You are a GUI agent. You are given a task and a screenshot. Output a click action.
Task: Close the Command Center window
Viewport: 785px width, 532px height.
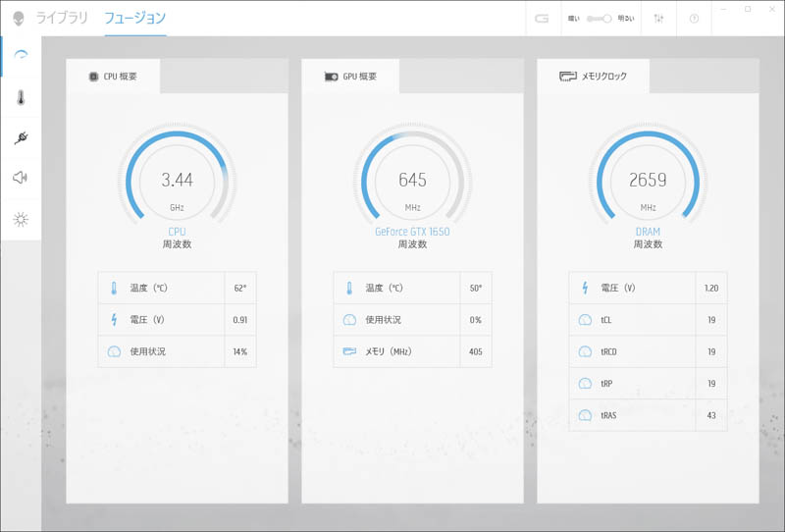coord(772,10)
